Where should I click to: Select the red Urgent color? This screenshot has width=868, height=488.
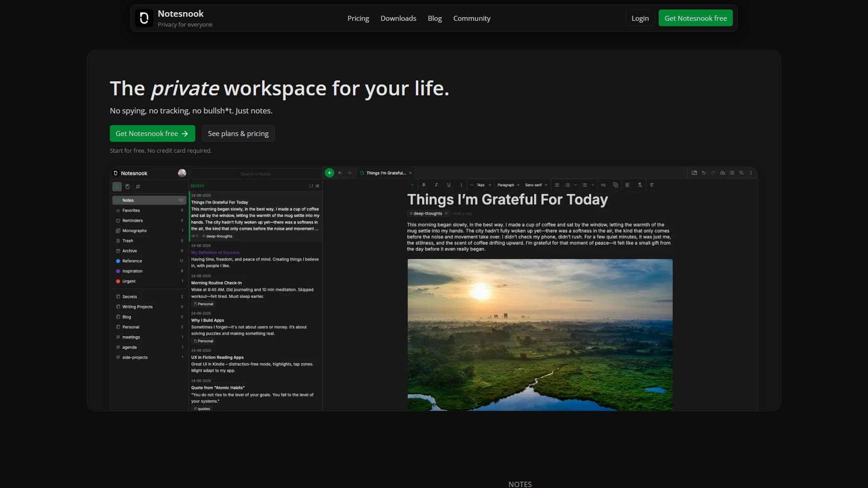coord(149,281)
